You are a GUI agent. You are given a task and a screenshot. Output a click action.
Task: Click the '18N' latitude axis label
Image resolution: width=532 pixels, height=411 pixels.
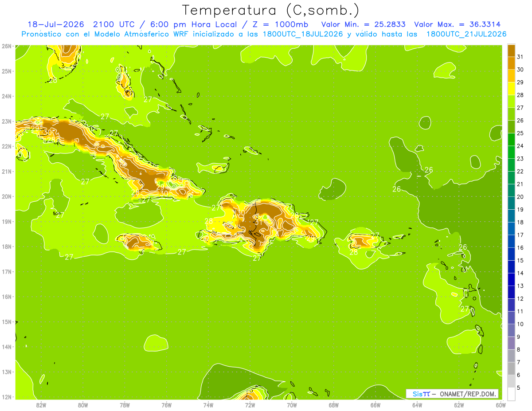coord(6,247)
